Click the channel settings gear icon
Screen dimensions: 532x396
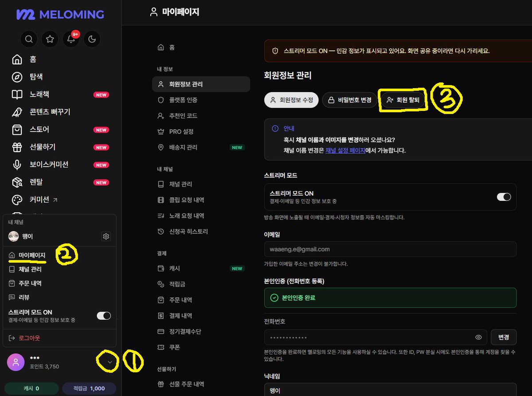tap(106, 236)
